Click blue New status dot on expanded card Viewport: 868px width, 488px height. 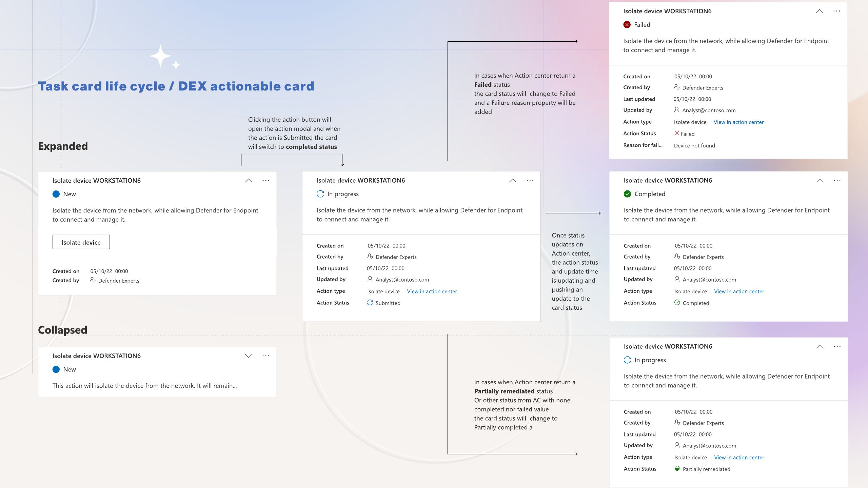pyautogui.click(x=56, y=194)
